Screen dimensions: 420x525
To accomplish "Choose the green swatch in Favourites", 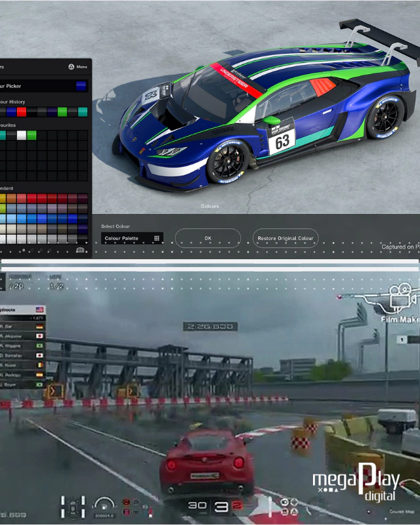I will tap(31, 135).
